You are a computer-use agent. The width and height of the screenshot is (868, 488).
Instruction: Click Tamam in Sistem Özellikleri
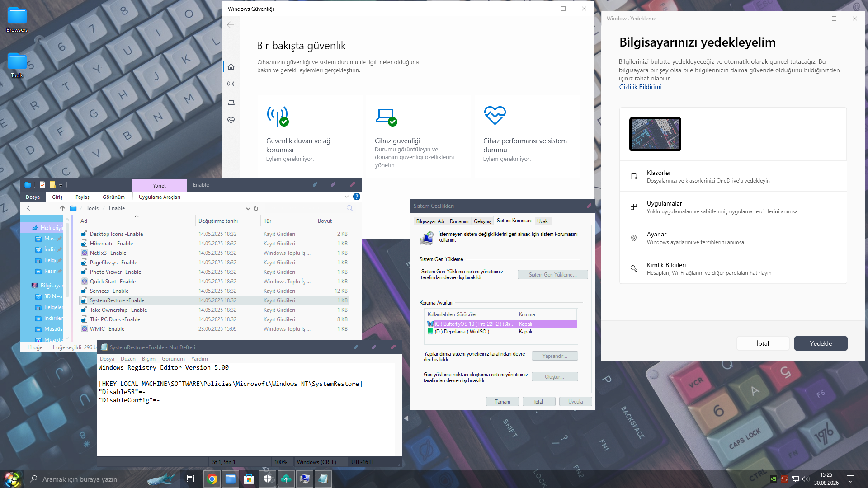click(502, 402)
